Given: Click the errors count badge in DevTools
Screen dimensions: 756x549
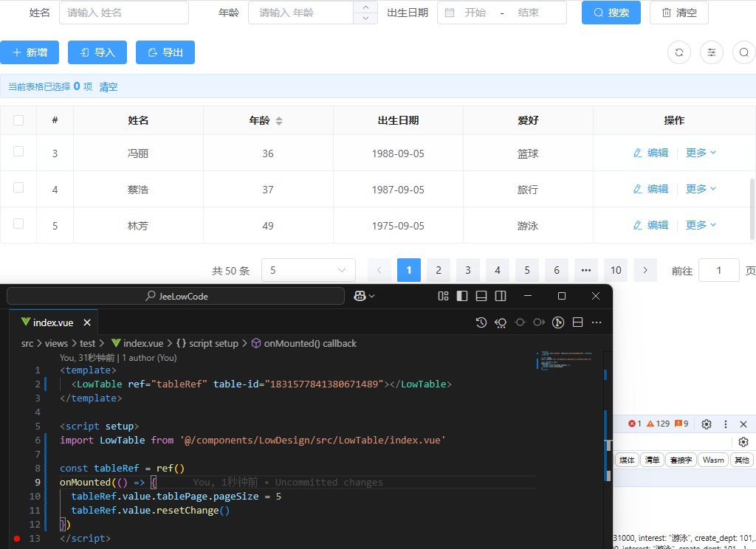Looking at the screenshot, I should point(634,424).
